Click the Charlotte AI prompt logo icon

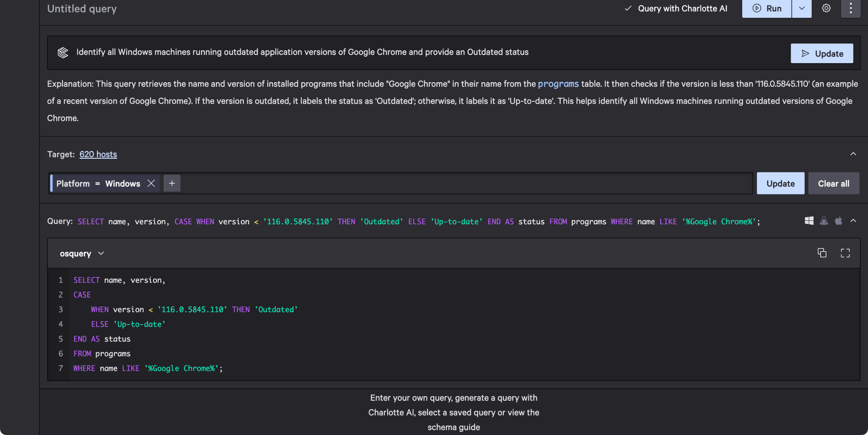[x=63, y=53]
